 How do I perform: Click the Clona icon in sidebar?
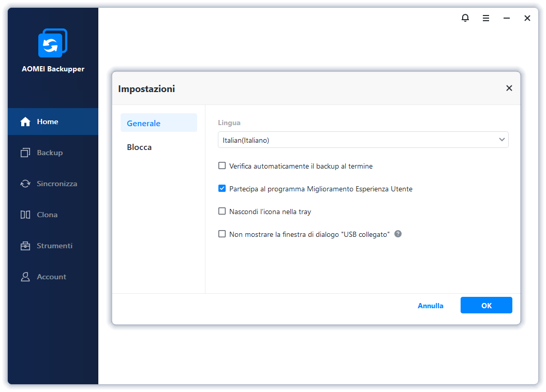coord(25,215)
